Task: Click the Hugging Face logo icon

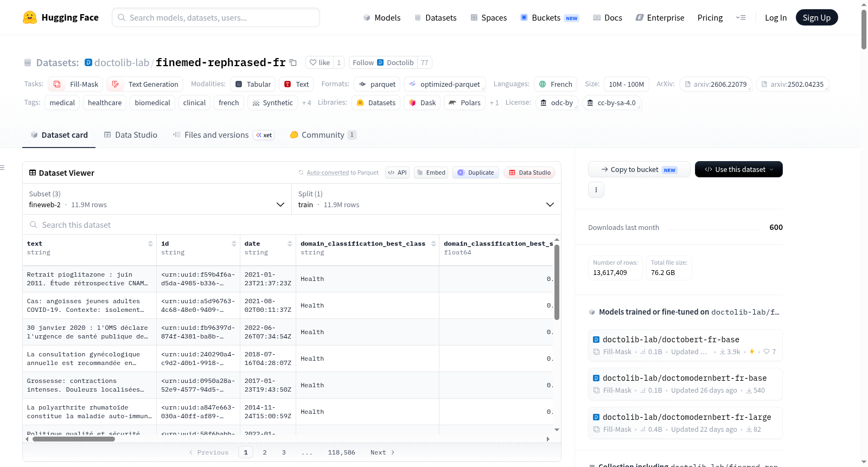Action: (30, 17)
